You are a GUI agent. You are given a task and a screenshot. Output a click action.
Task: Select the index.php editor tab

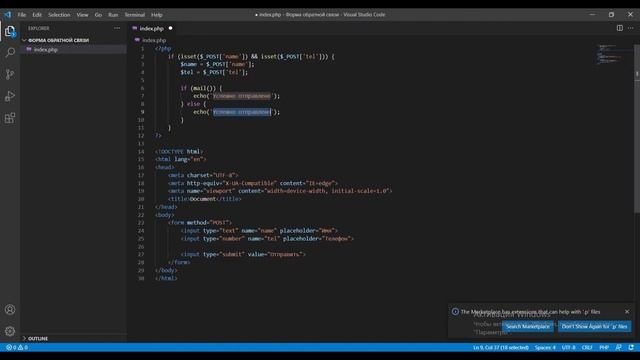[x=151, y=28]
